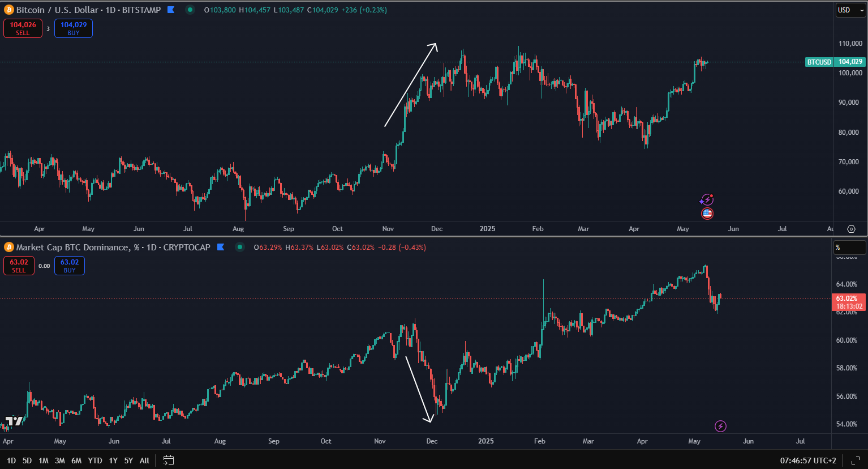Click green market status dot beside BITSTAMP
This screenshot has height=469, width=868.
coord(190,10)
